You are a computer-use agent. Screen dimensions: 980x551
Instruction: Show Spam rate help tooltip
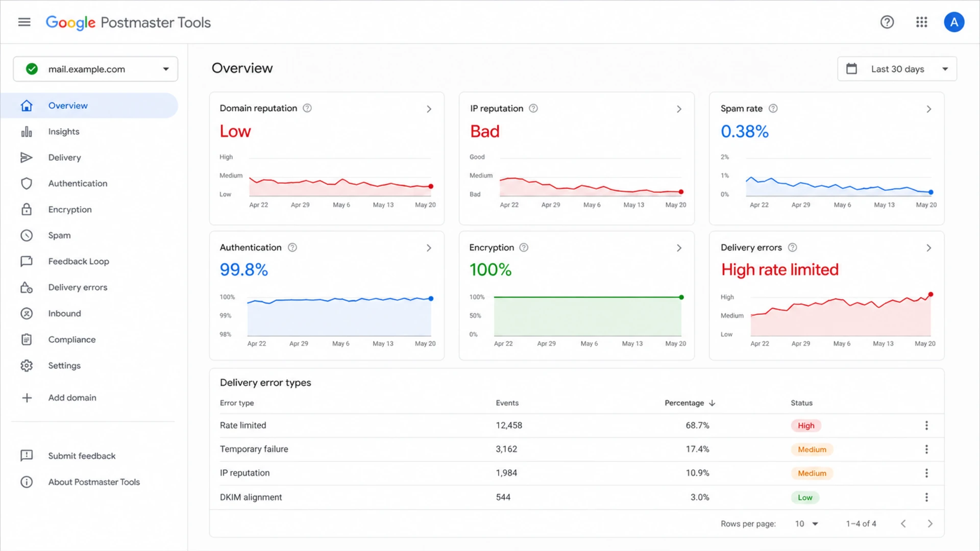tap(773, 108)
